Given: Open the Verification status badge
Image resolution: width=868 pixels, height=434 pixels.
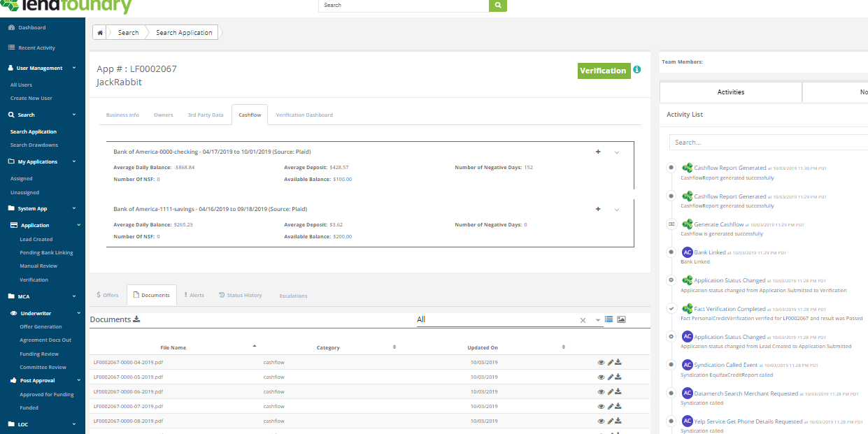Looking at the screenshot, I should tap(604, 71).
